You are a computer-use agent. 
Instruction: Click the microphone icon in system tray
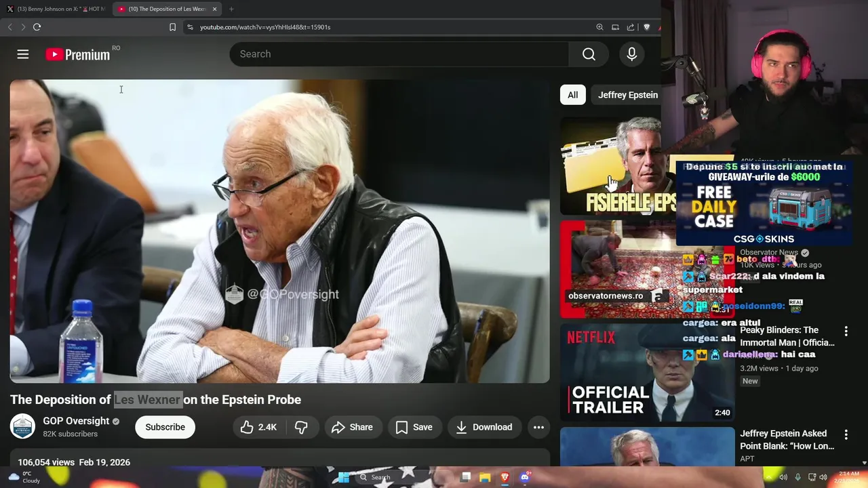pos(797,477)
